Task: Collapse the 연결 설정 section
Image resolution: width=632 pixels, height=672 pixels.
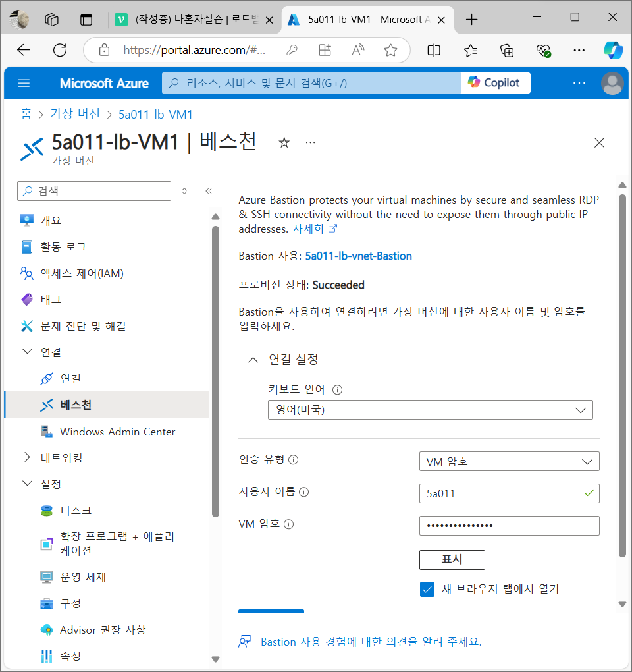Action: (253, 360)
